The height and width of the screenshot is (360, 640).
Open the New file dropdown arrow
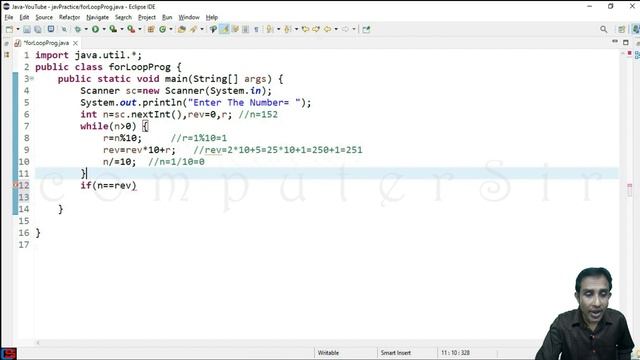click(x=18, y=29)
